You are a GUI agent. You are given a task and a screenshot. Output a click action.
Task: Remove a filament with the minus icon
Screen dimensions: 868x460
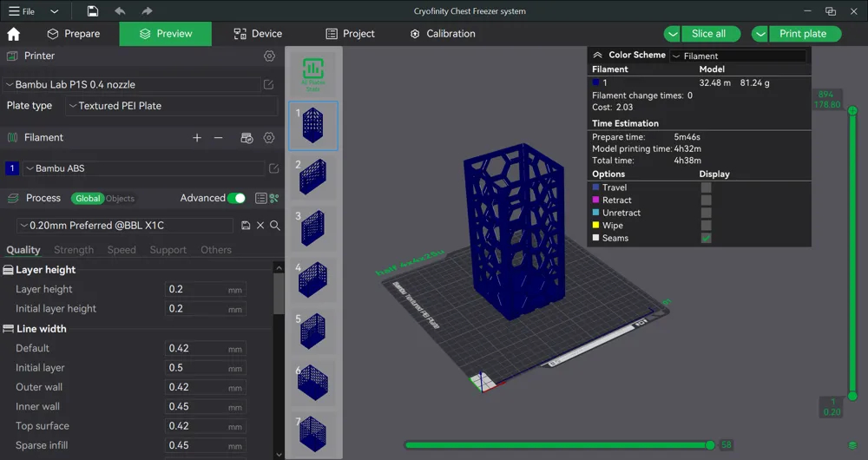[218, 138]
